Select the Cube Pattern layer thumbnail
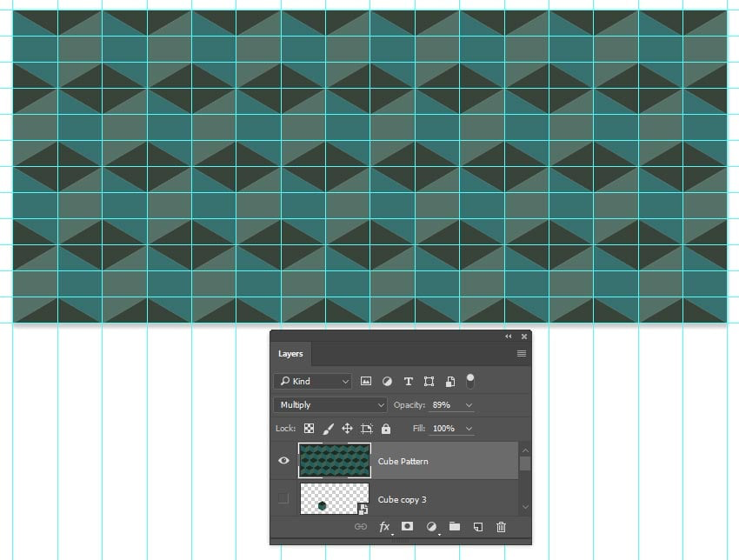The width and height of the screenshot is (739, 560). 335,461
